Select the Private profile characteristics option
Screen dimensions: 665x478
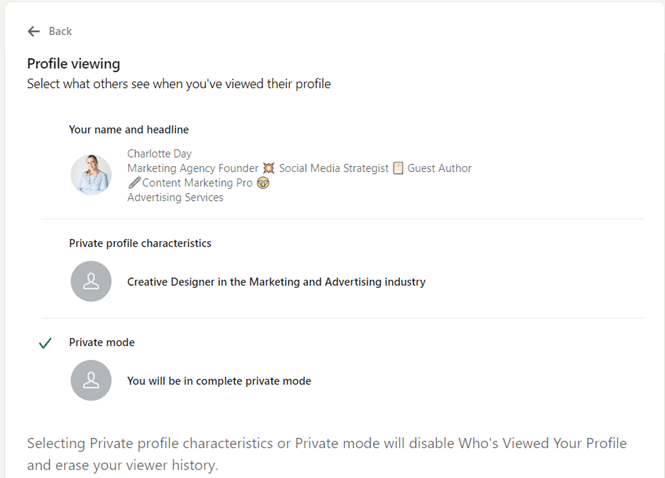pyautogui.click(x=140, y=243)
